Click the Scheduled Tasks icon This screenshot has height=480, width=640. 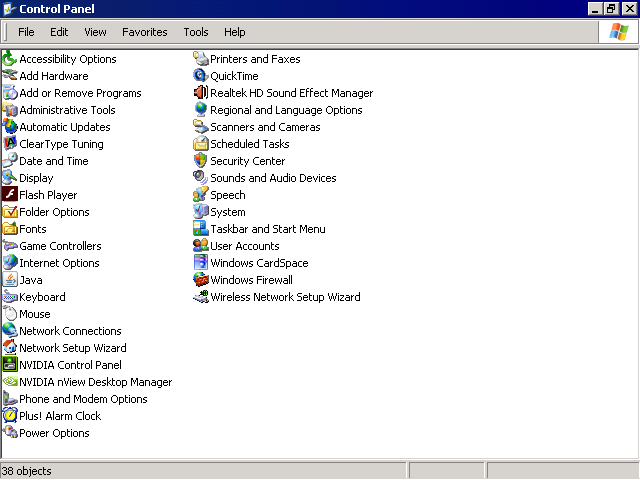200,144
